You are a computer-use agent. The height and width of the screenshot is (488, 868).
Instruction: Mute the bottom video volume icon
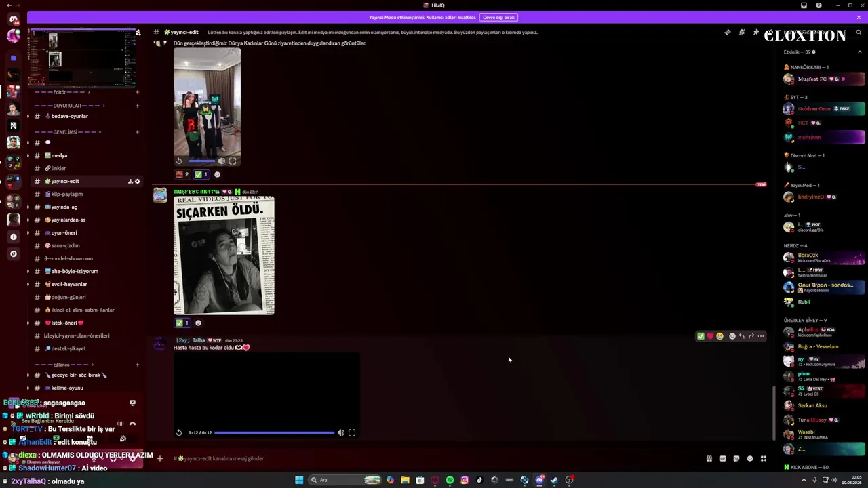tap(341, 432)
